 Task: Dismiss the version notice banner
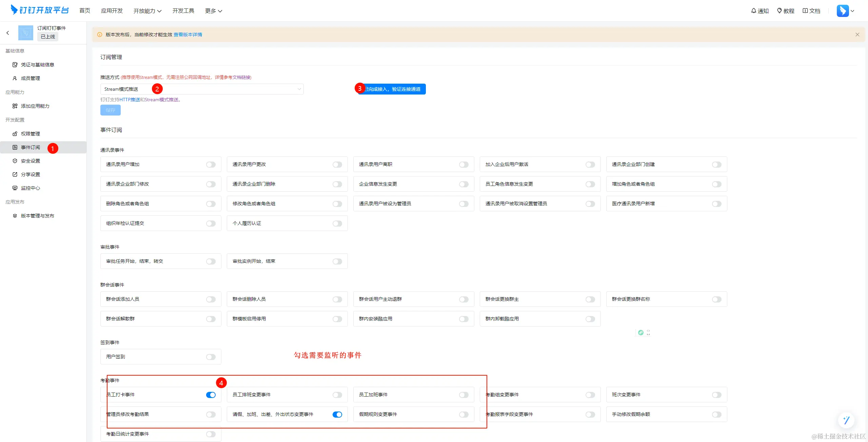coord(857,35)
